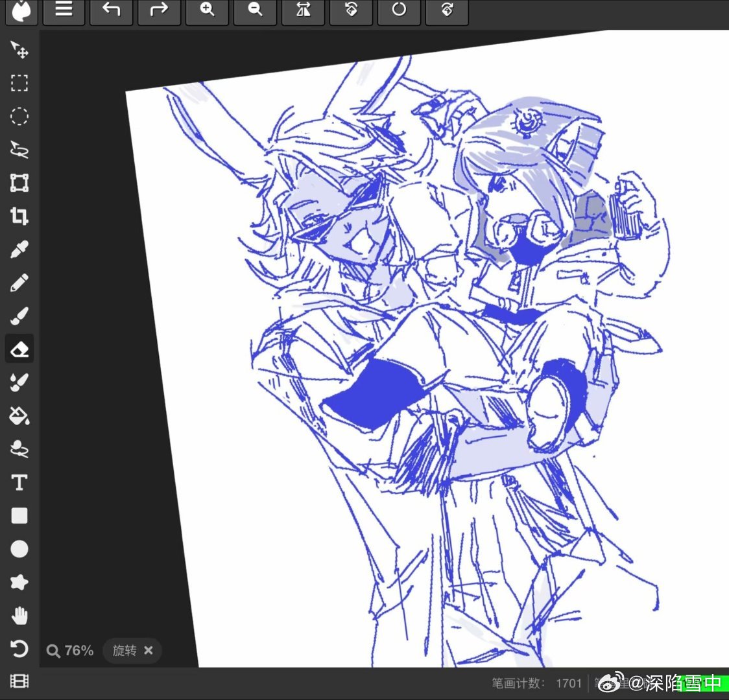Screen dimensions: 729x700
Task: Select the Pencil tool
Action: pyautogui.click(x=19, y=283)
